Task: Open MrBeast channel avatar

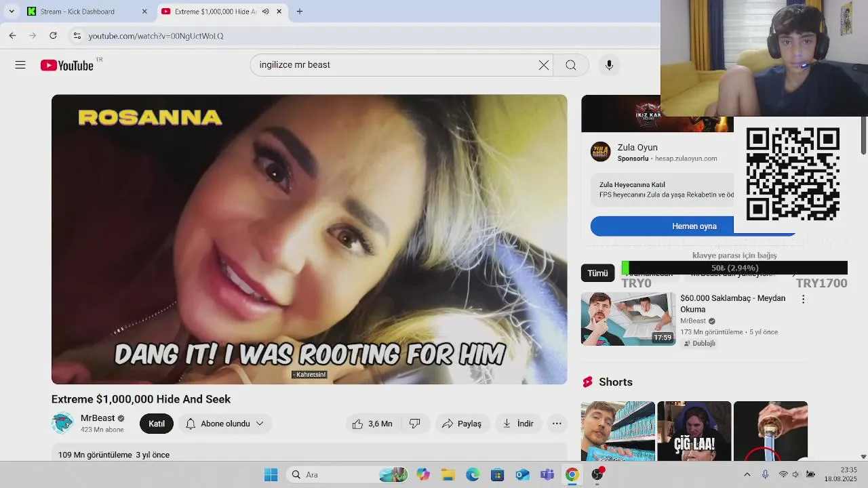Action: (62, 423)
